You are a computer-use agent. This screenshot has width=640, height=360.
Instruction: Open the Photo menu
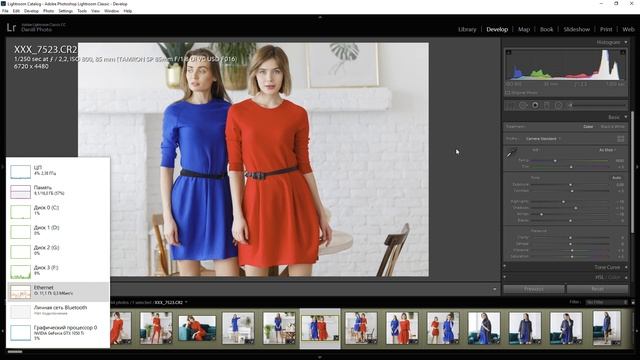click(x=48, y=11)
